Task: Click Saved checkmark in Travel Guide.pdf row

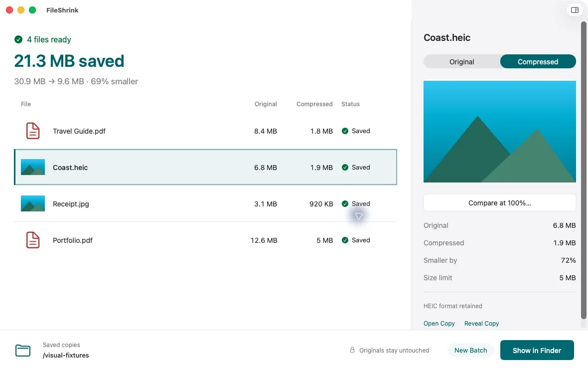Action: pyautogui.click(x=345, y=131)
